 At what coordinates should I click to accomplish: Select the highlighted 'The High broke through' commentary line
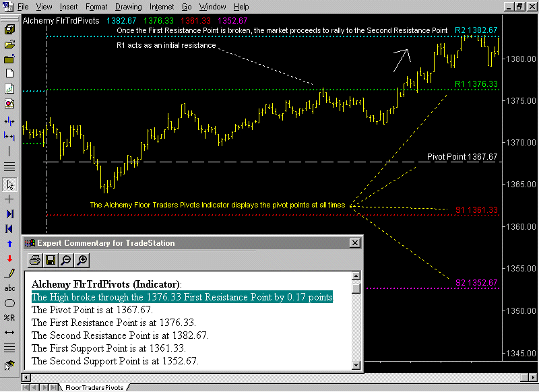(182, 297)
